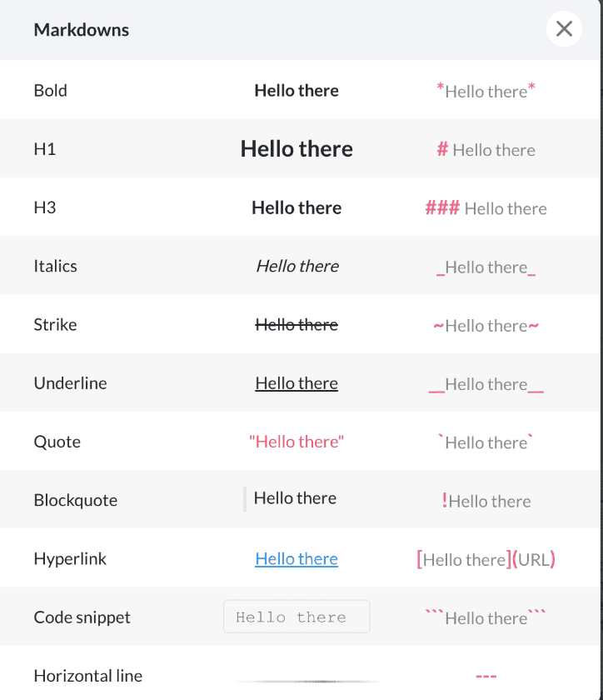Viewport: 603px width, 700px height.
Task: Click the strikethrough Hello there preview
Action: tap(297, 324)
